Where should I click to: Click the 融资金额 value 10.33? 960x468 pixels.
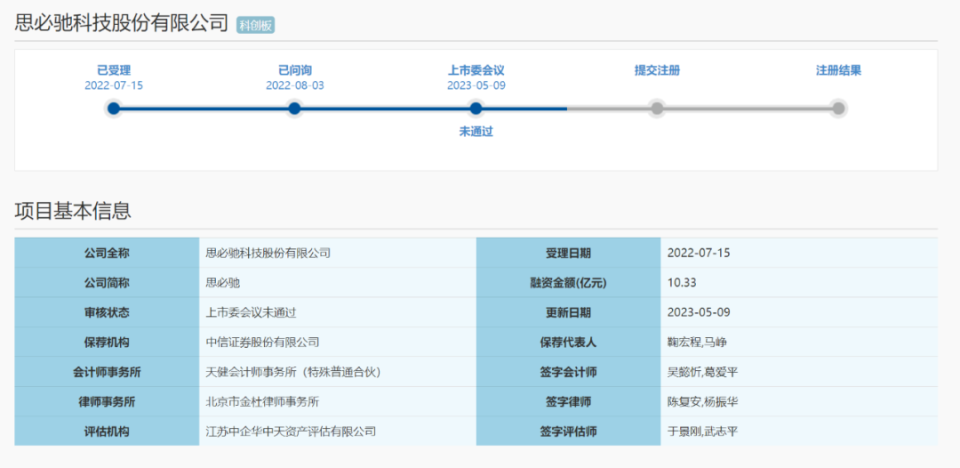pyautogui.click(x=682, y=283)
